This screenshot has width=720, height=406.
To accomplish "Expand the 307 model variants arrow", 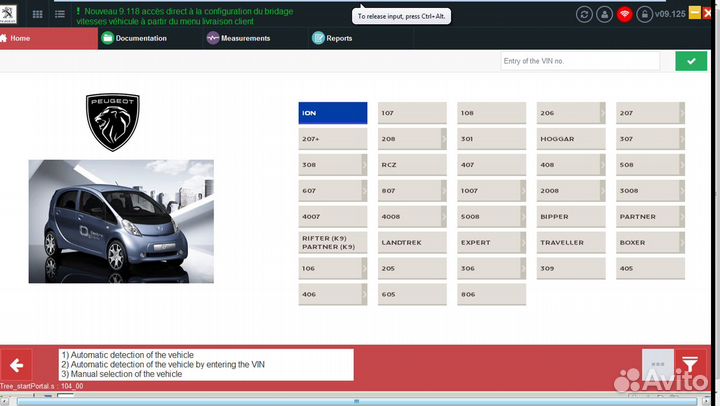I will click(682, 139).
